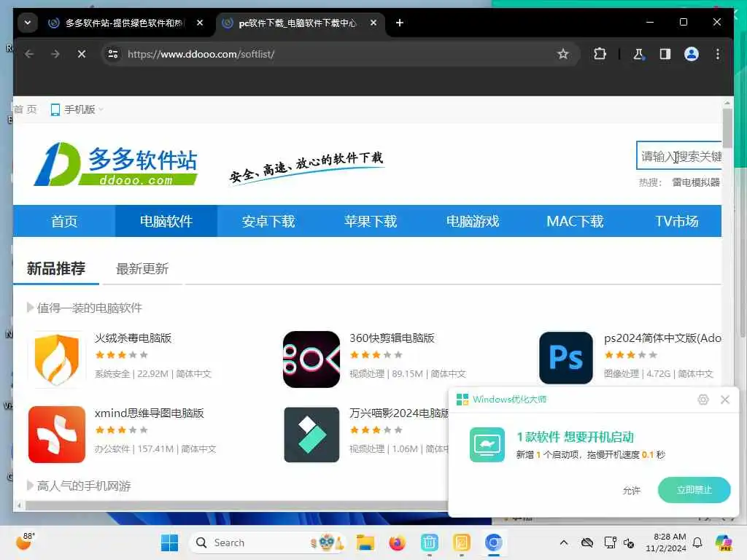Viewport: 747px width, 560px height.
Task: Select the 新品推荐 tab
Action: click(56, 269)
